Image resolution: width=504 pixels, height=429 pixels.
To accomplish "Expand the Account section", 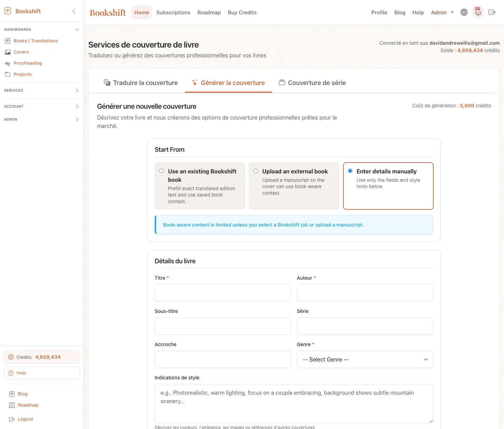I will click(42, 106).
